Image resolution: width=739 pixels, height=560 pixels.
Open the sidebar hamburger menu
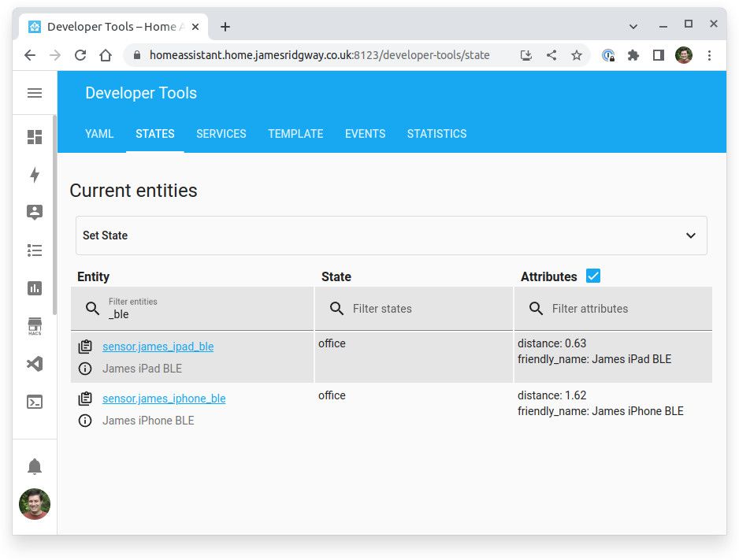pyautogui.click(x=34, y=92)
